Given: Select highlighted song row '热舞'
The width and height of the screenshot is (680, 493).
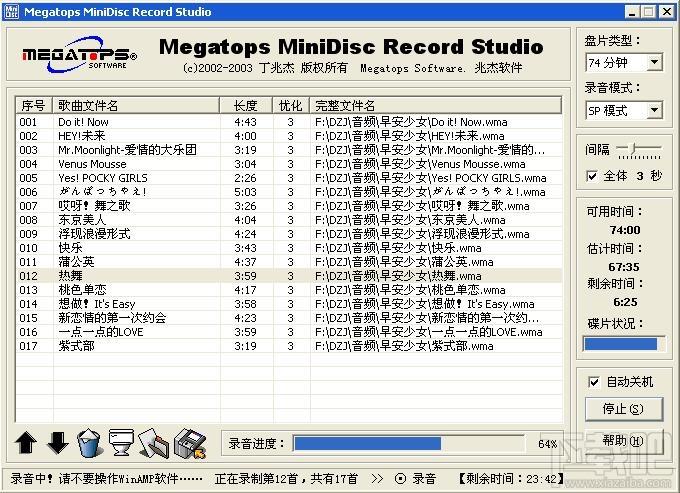Looking at the screenshot, I should coord(289,276).
